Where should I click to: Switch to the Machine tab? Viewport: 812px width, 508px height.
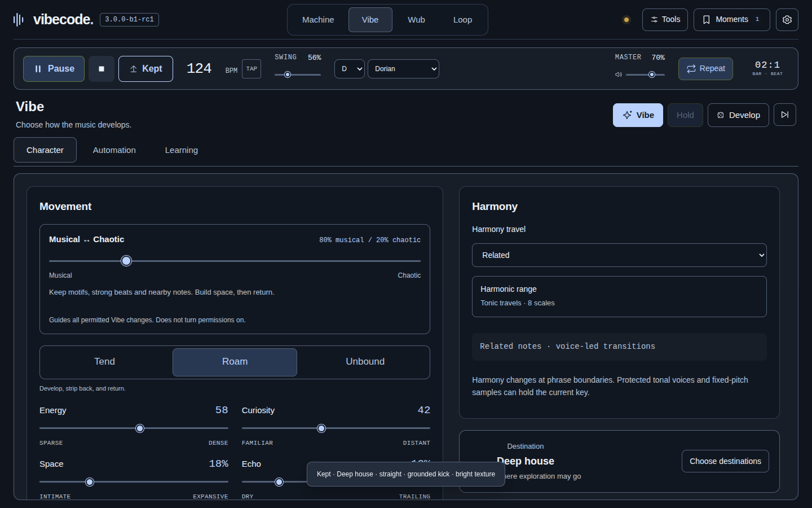point(318,20)
